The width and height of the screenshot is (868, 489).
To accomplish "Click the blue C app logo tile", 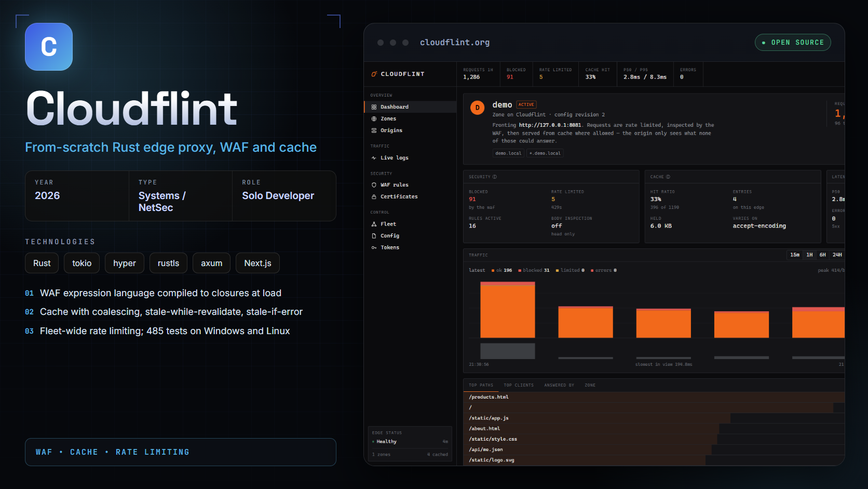I will pyautogui.click(x=49, y=47).
